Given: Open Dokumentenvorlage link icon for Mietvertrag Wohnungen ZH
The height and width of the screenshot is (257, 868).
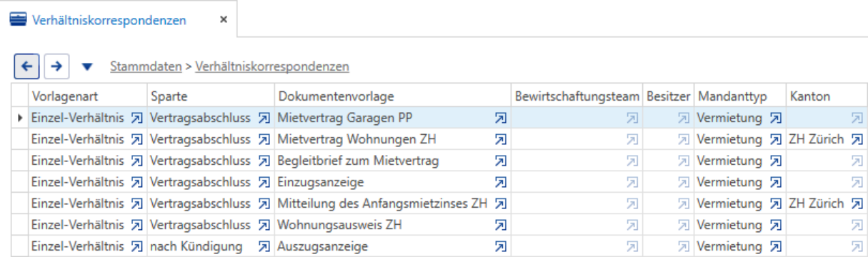Looking at the screenshot, I should coord(501,139).
